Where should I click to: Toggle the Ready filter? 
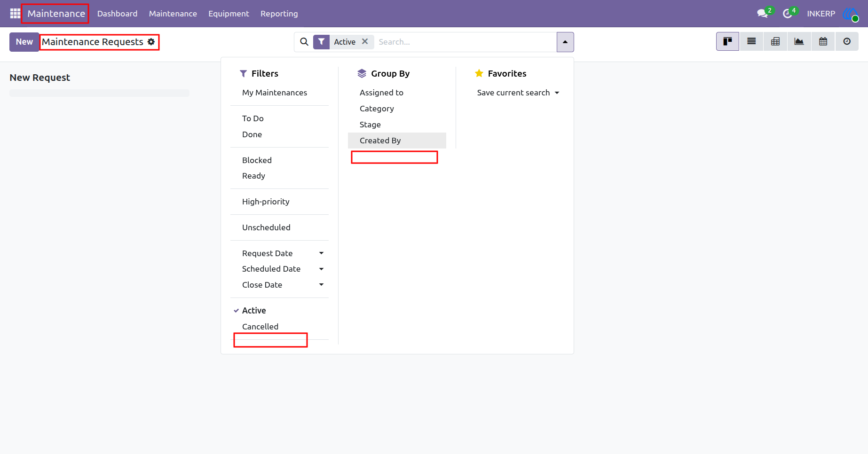279,176
